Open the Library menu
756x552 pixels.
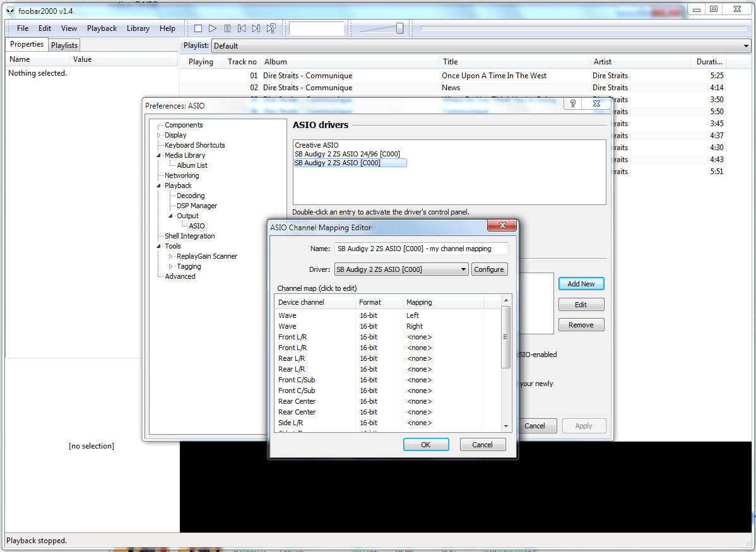138,28
